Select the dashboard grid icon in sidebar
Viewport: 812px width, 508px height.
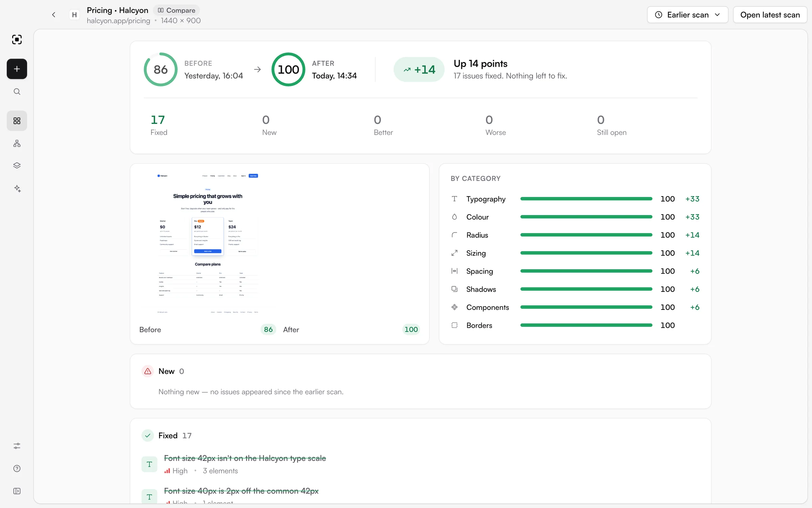pyautogui.click(x=17, y=121)
